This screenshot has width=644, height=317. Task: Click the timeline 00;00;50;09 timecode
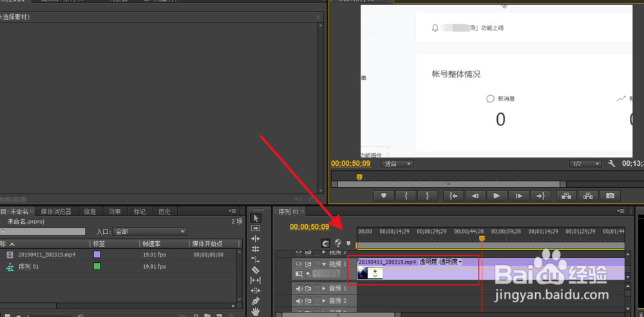(x=309, y=227)
